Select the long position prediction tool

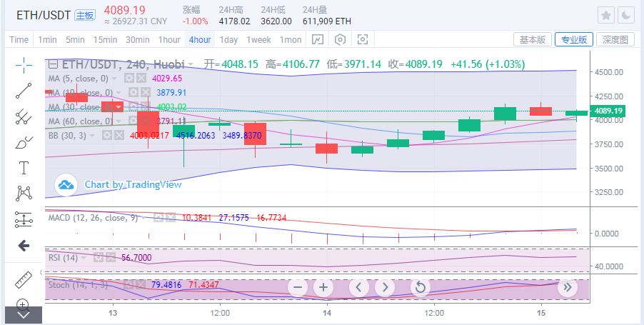tap(24, 219)
